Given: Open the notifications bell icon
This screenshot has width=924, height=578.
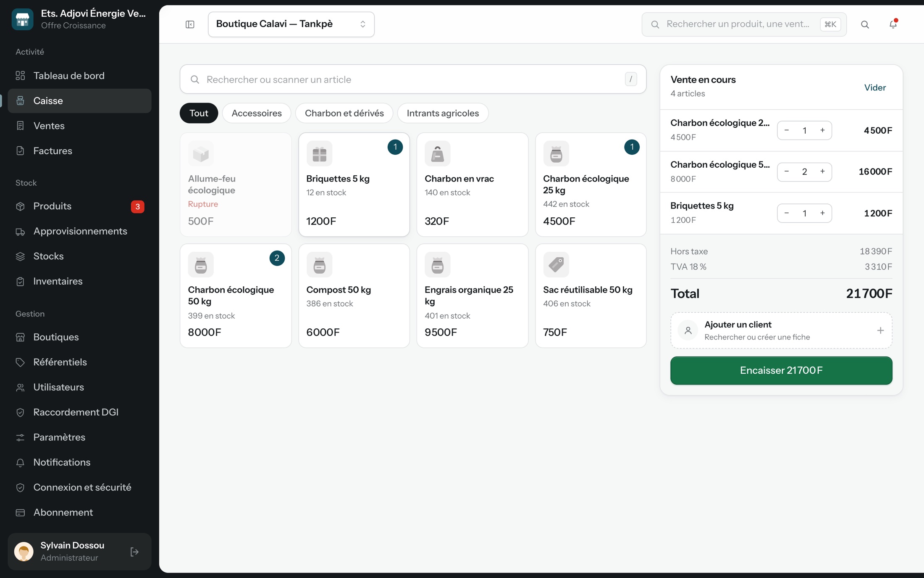Looking at the screenshot, I should tap(893, 24).
